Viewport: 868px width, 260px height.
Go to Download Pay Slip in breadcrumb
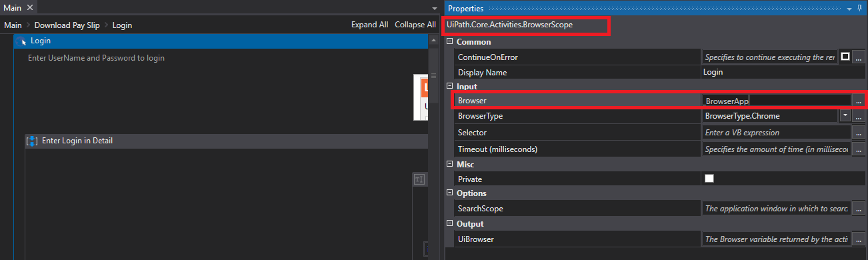[67, 25]
